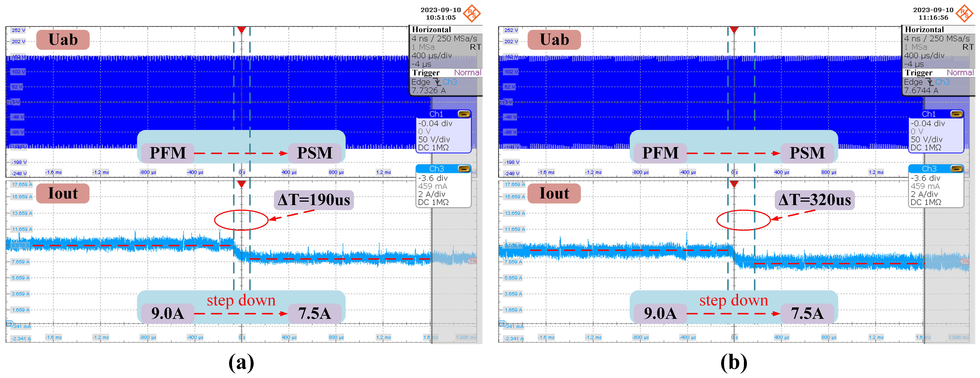Minimize the Ch1 box in panel (a)
Image resolution: width=980 pixels, height=378 pixels.
pos(464,114)
